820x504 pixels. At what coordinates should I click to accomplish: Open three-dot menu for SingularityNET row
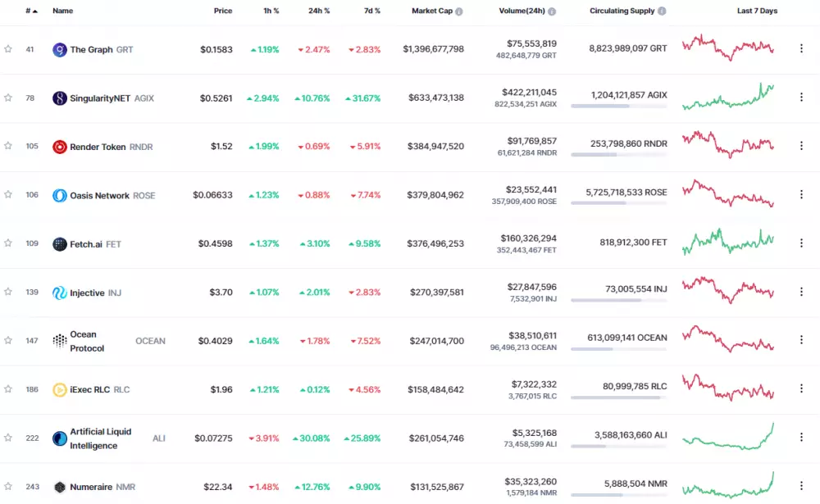[801, 98]
